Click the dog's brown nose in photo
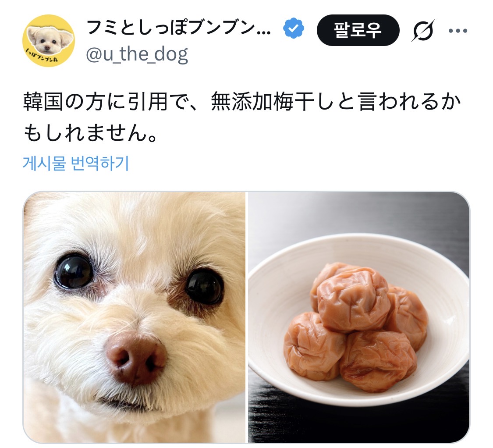Viewport: 493px width, 448px height. pos(136,359)
